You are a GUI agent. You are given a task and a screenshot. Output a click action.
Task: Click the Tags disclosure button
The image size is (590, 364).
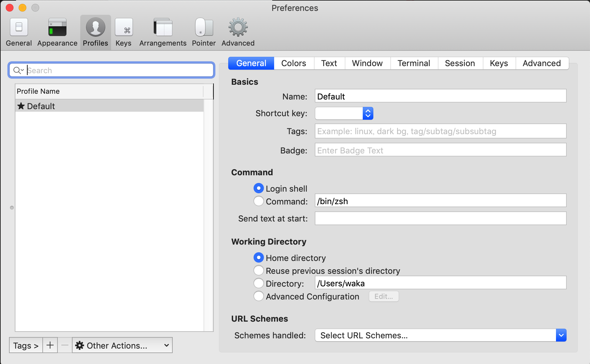(x=25, y=345)
